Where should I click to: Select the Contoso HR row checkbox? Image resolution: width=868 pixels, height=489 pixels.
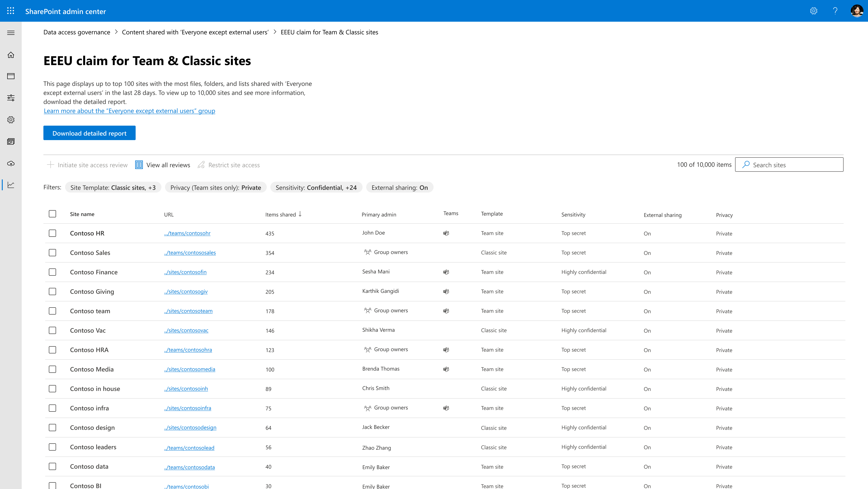[52, 233]
